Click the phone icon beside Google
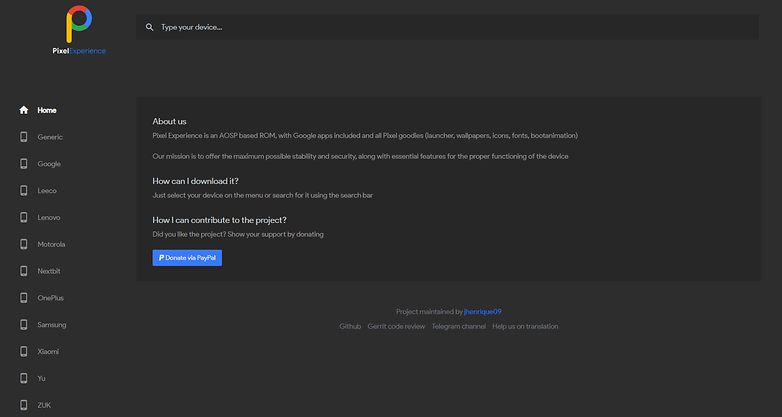This screenshot has width=782, height=417. [23, 164]
